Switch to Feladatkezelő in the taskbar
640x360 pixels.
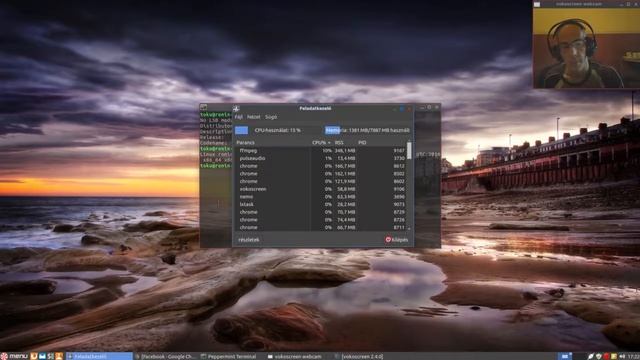click(x=99, y=356)
